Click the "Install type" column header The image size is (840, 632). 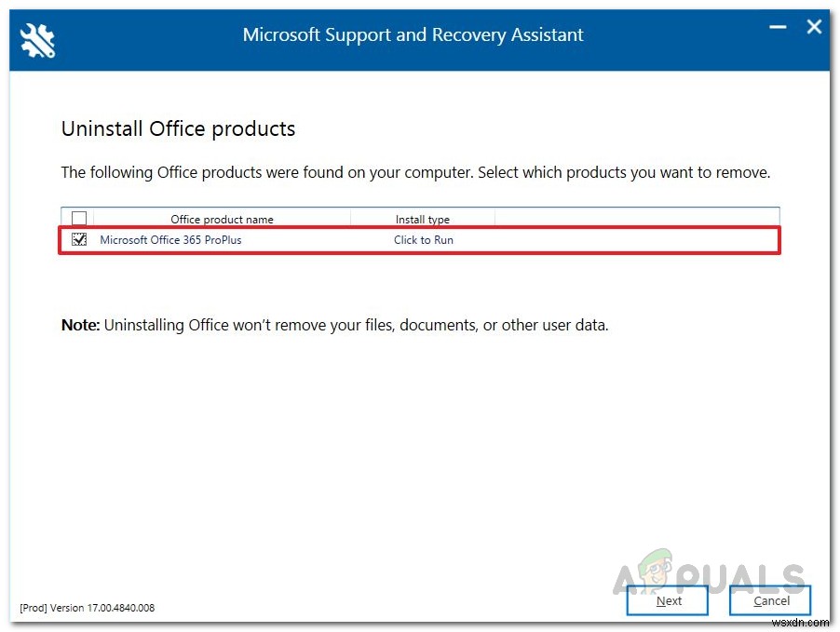pyautogui.click(x=423, y=219)
